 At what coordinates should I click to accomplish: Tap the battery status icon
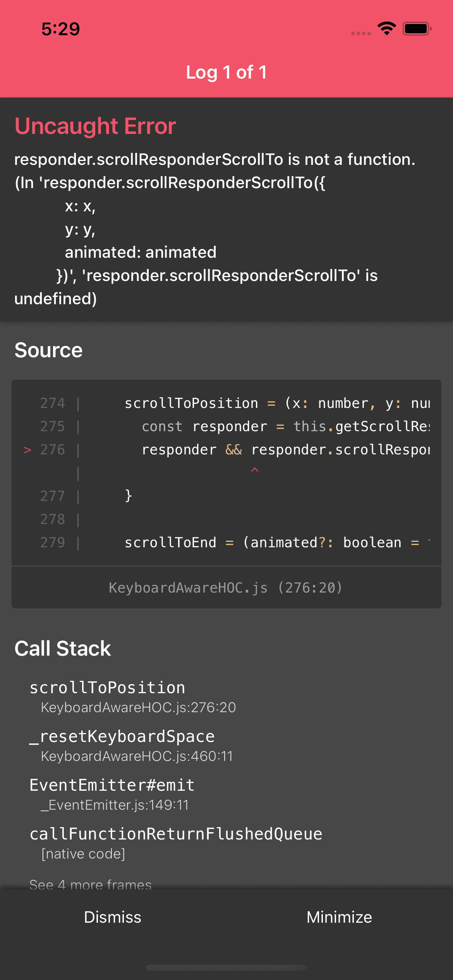point(417,29)
